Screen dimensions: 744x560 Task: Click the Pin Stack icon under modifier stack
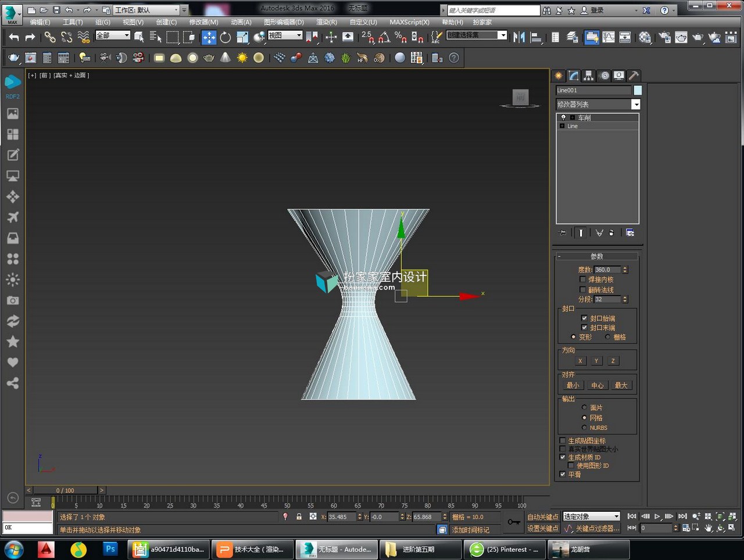[x=563, y=232]
